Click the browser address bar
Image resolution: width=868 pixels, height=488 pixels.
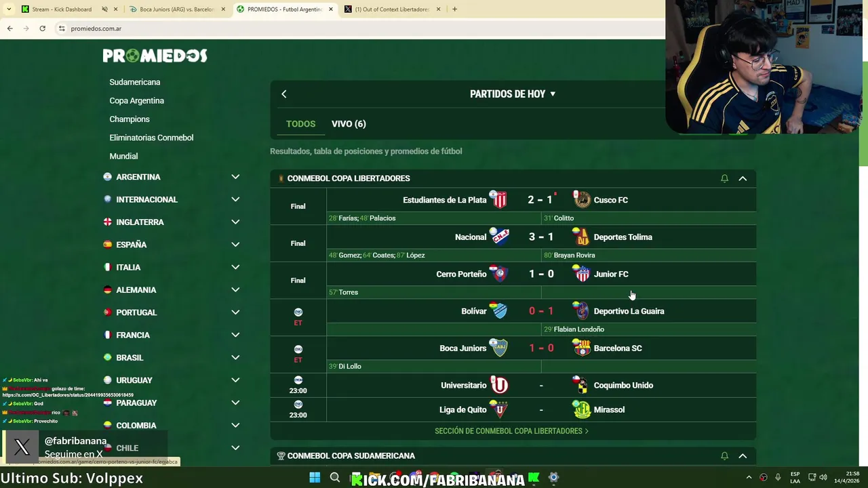point(359,28)
